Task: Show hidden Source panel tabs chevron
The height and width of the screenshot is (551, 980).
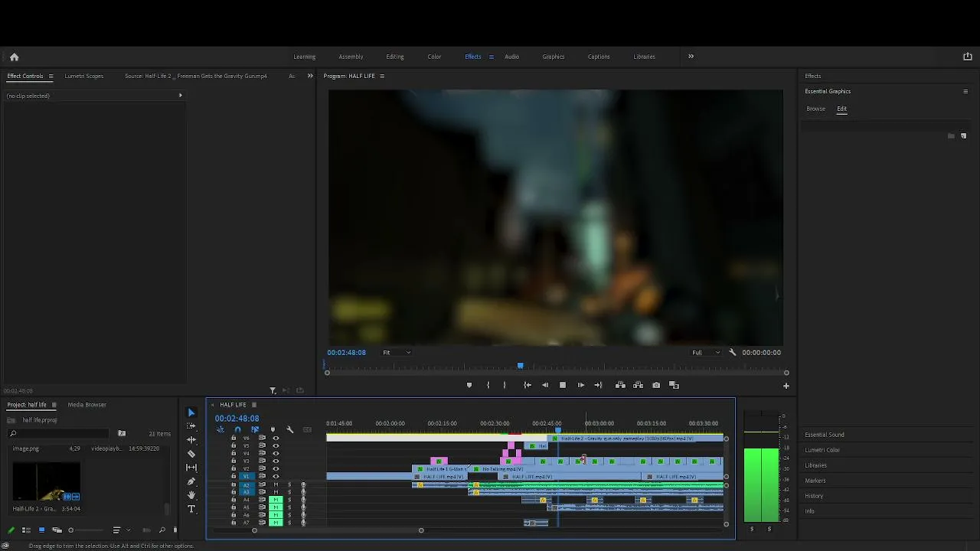Action: pos(310,76)
